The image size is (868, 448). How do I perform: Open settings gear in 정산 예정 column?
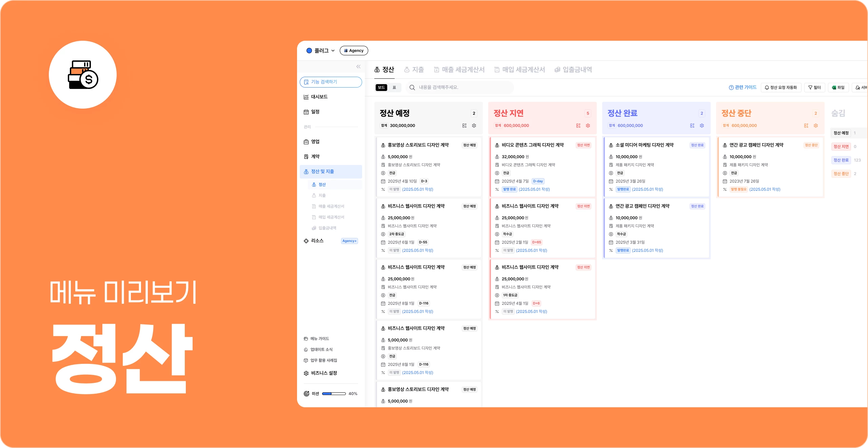474,126
